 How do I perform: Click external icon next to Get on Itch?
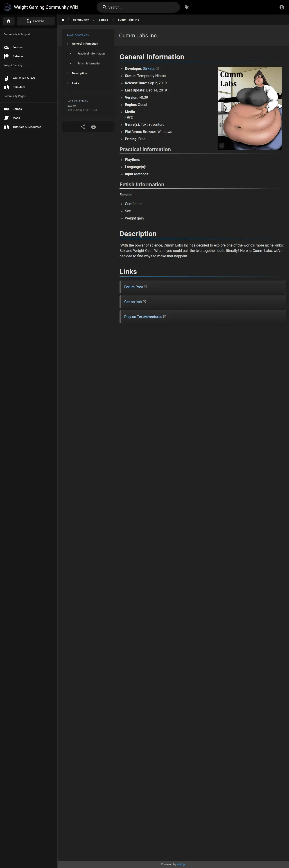[144, 302]
